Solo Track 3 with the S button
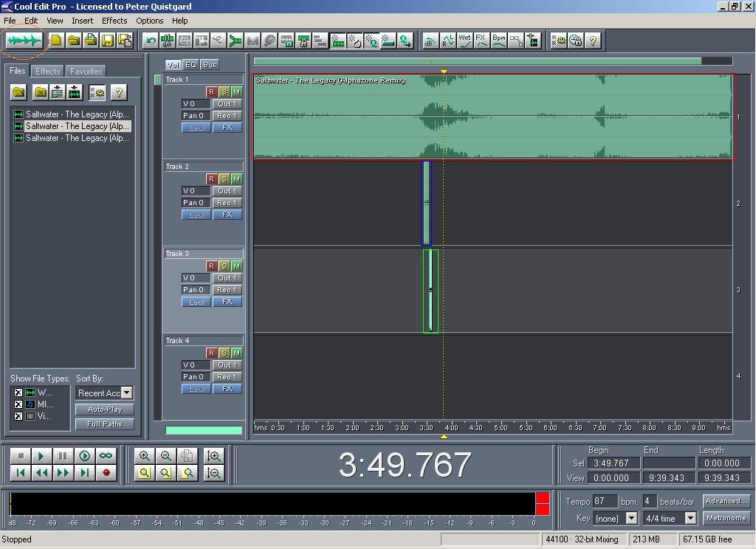Viewport: 756px width, 549px height. (224, 266)
